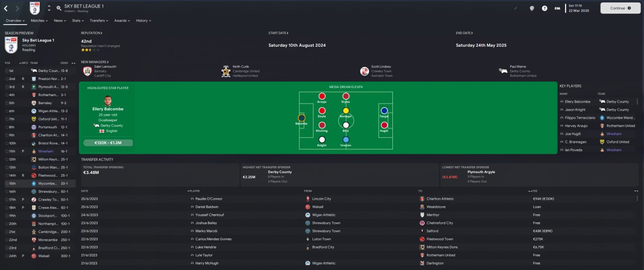Screen dimensions: 644x270
Task: Open the History tab menu
Action: point(143,21)
